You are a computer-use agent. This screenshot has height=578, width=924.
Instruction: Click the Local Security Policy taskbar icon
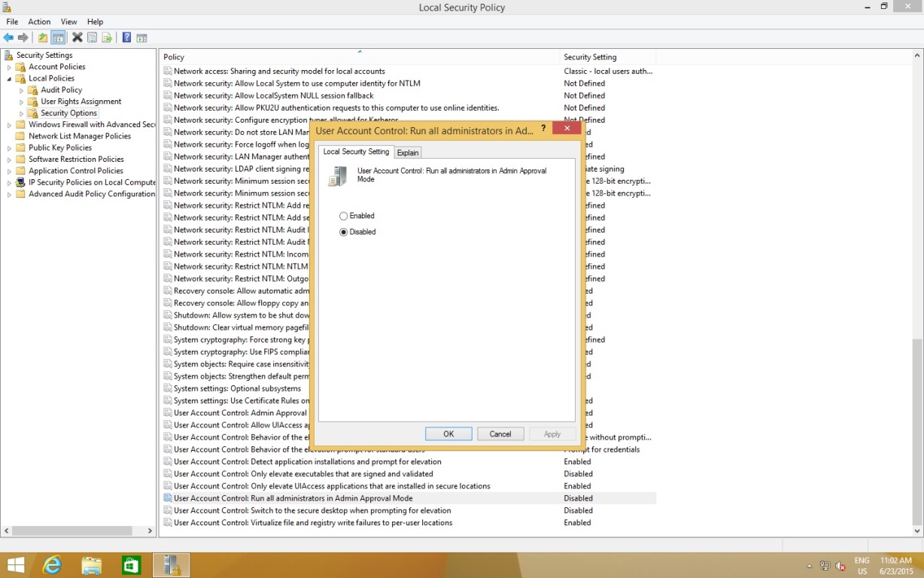point(172,564)
